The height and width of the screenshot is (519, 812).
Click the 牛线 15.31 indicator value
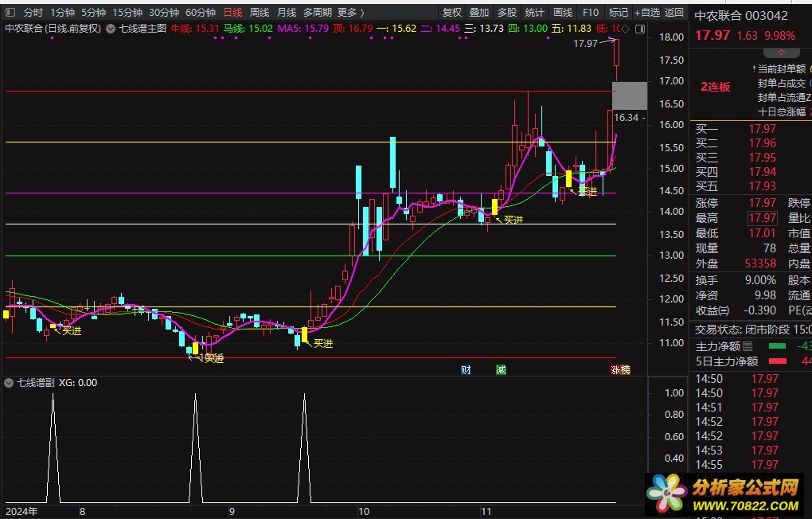[195, 29]
